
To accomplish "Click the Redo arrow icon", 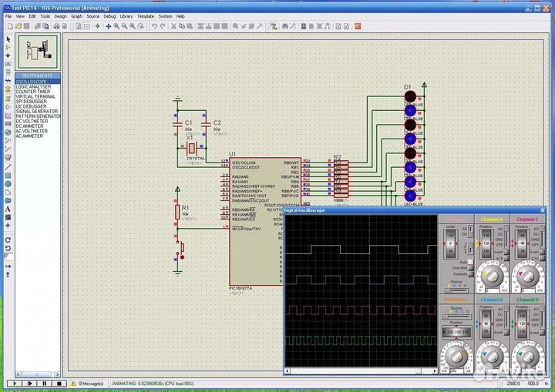I will (x=163, y=26).
